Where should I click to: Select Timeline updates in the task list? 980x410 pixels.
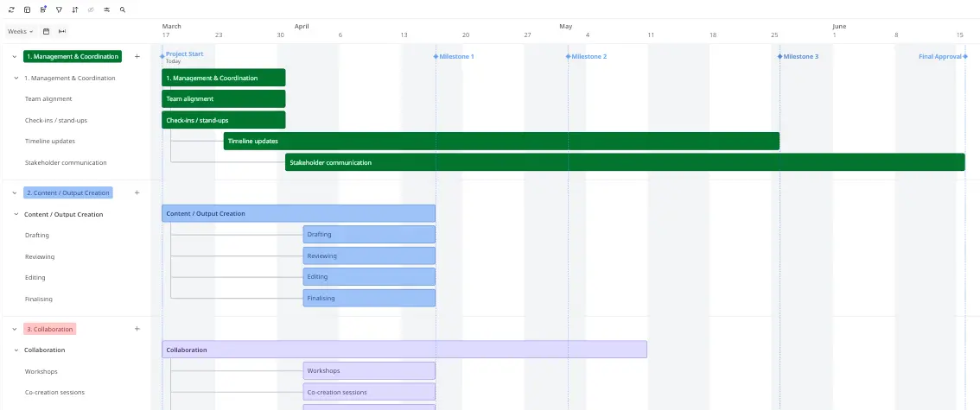pos(50,141)
